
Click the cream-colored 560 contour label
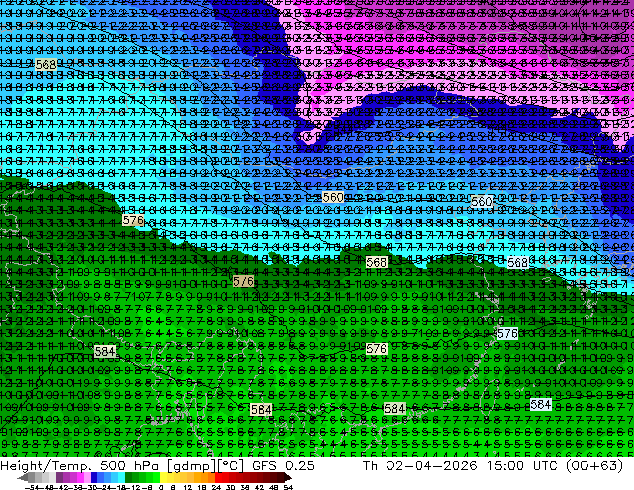click(333, 197)
